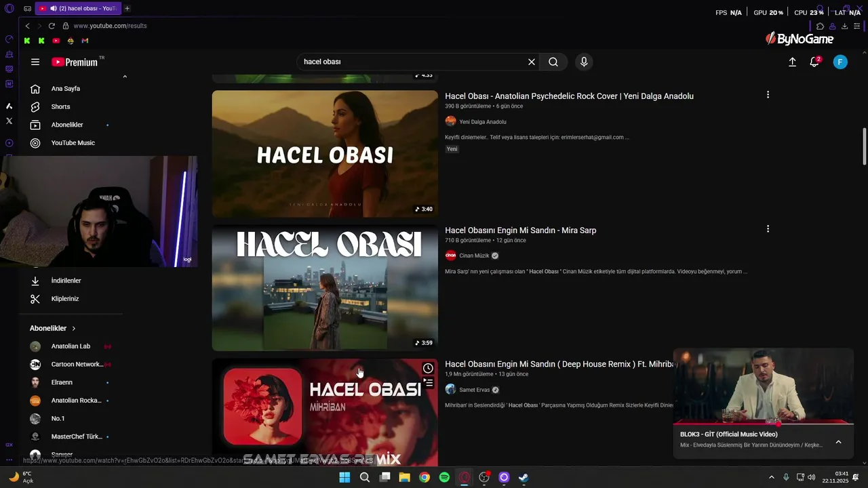Expand the BLOK3 mini player
868x488 pixels.
(838, 442)
